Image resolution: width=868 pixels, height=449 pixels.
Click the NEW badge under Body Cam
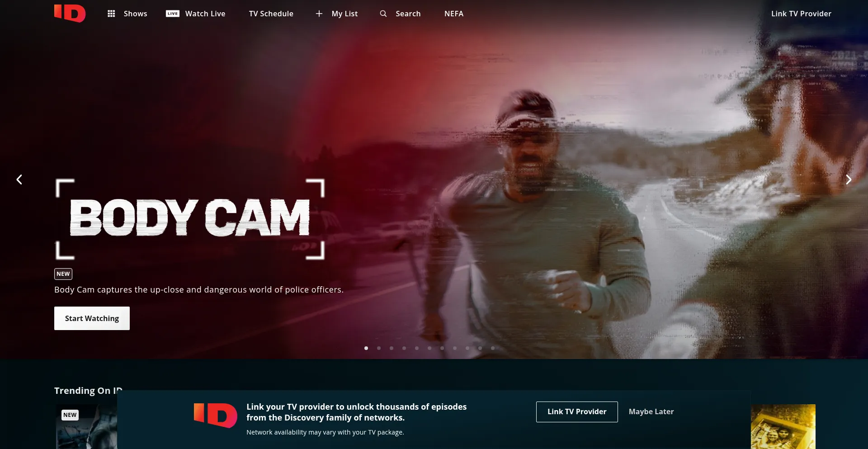click(x=63, y=274)
